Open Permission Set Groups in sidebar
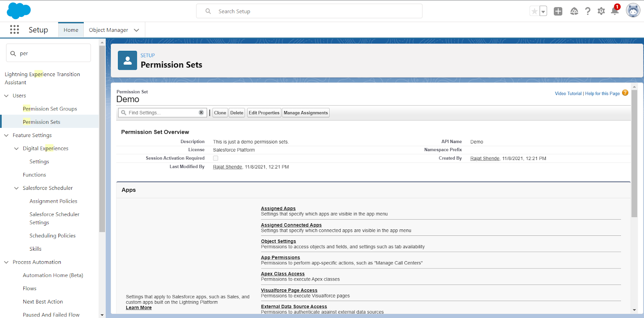This screenshot has height=318, width=644. coord(50,109)
